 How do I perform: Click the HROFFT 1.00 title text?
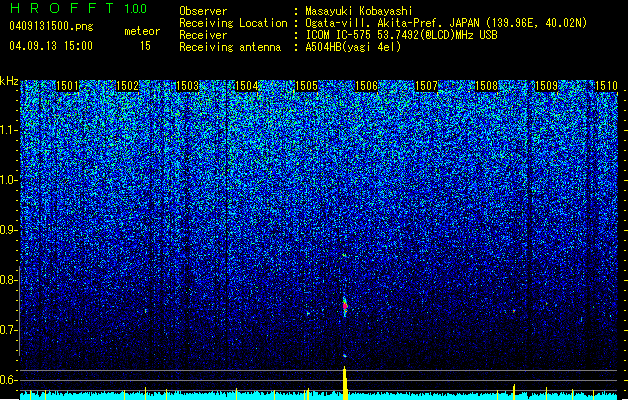click(78, 8)
